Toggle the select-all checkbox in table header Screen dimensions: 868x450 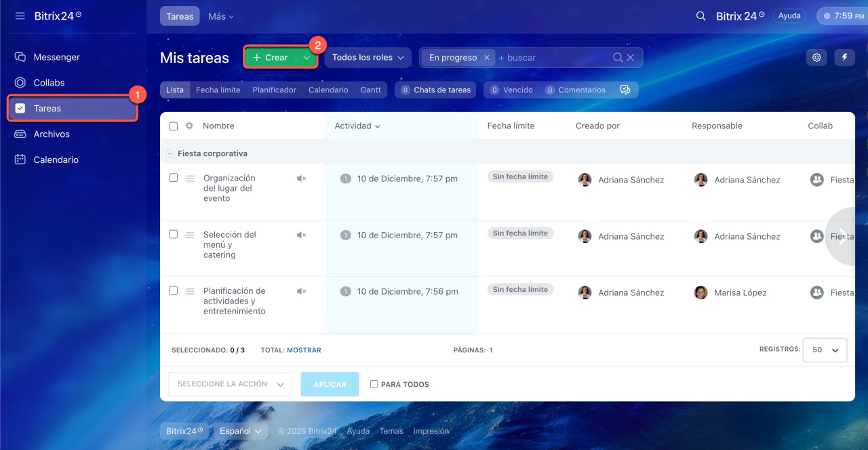(174, 126)
